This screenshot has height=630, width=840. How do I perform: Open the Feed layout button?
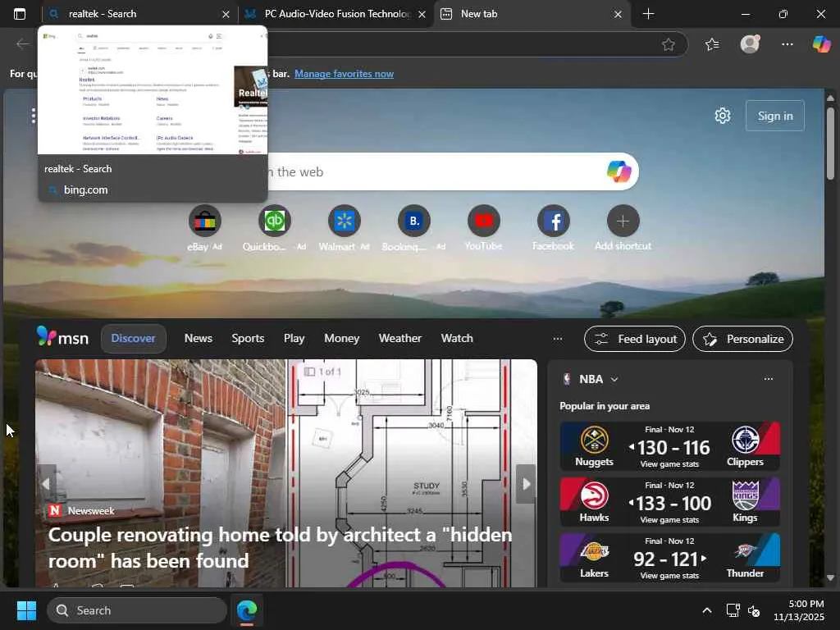click(x=635, y=339)
